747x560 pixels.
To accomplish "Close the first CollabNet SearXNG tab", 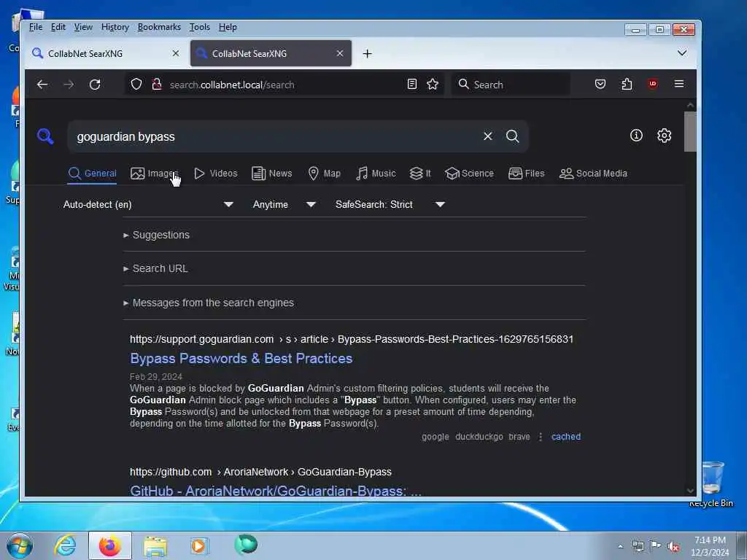I will coord(176,53).
